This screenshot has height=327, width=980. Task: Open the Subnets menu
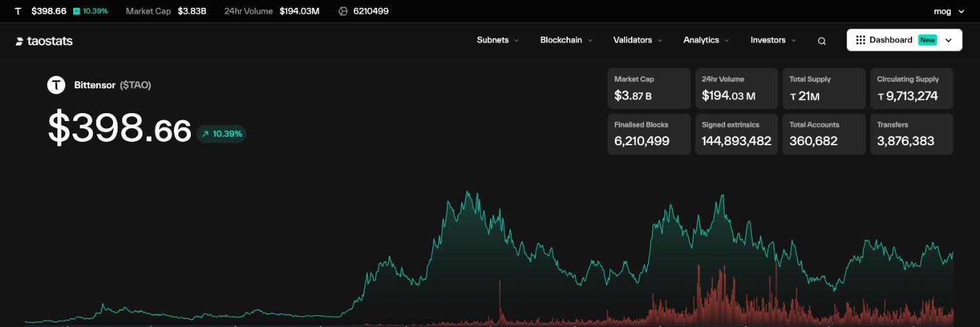click(497, 40)
